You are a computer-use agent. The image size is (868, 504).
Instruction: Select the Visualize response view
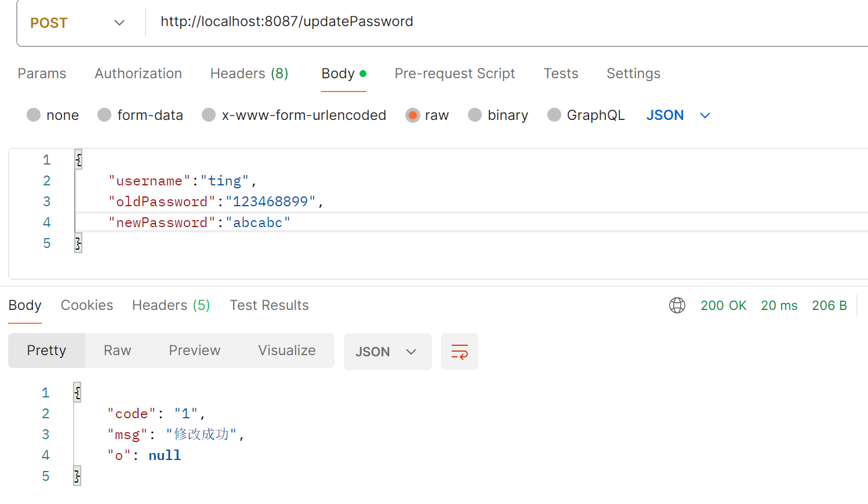pyautogui.click(x=287, y=350)
